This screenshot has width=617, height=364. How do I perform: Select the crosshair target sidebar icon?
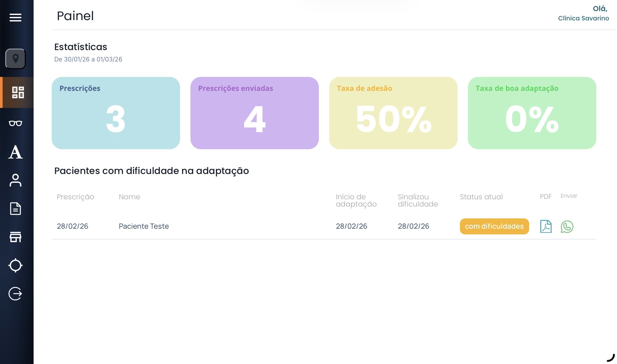pos(16,265)
